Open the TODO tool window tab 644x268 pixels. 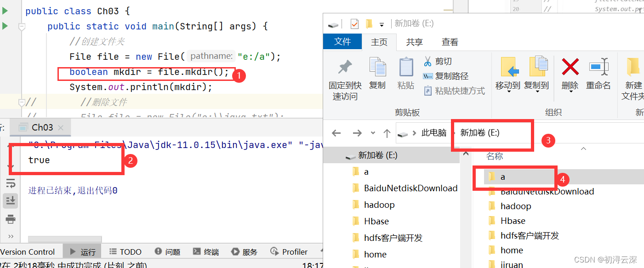point(125,252)
